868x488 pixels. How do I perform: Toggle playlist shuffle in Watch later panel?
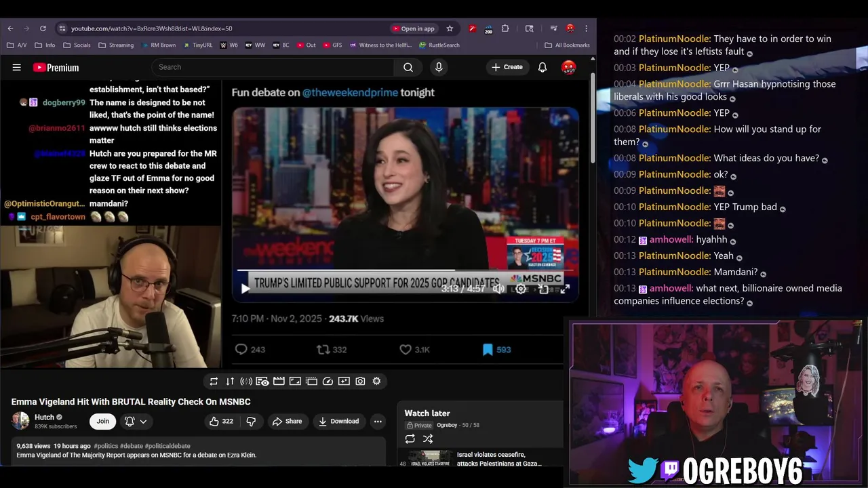[x=428, y=439]
